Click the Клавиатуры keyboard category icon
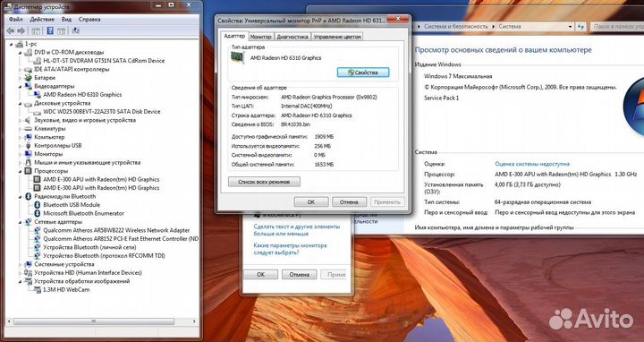This screenshot has height=342, width=644. click(x=29, y=129)
